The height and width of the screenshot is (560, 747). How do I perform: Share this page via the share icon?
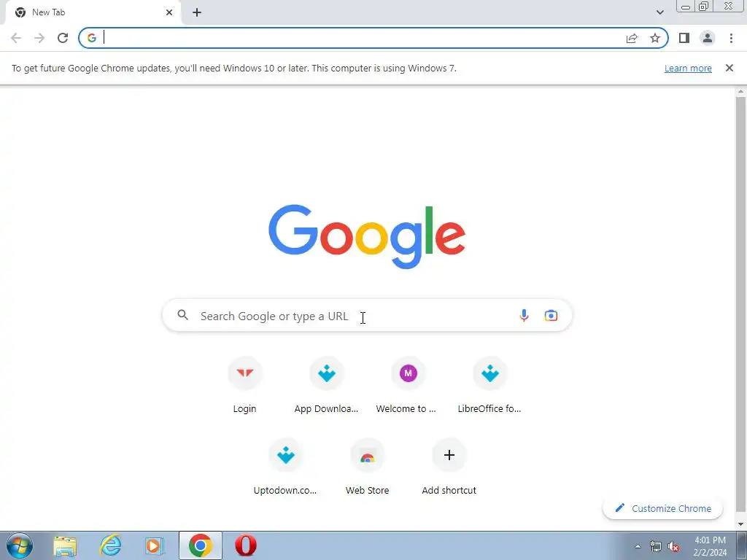632,38
